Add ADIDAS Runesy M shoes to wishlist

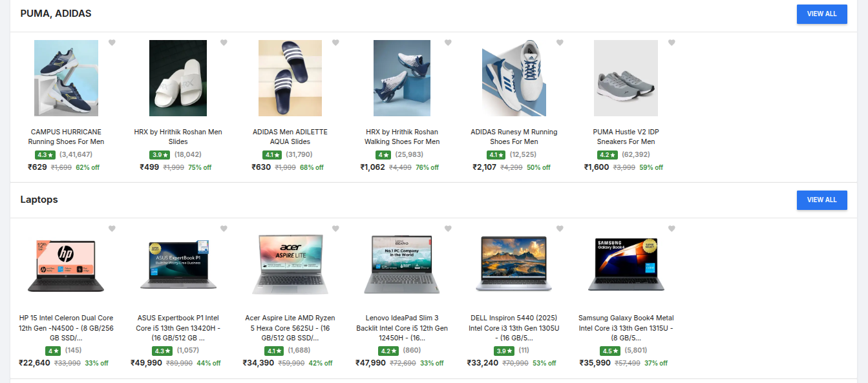click(x=560, y=43)
